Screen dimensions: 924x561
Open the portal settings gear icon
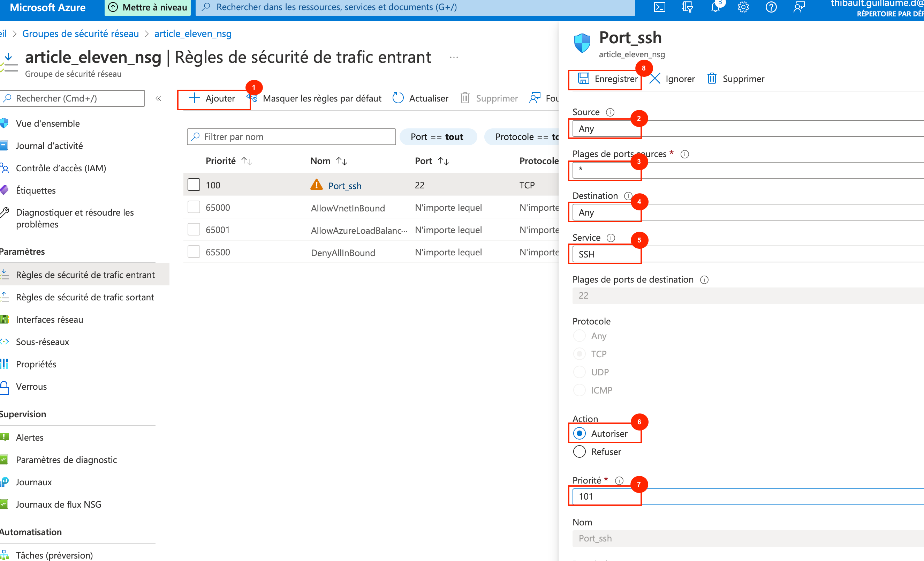point(743,7)
